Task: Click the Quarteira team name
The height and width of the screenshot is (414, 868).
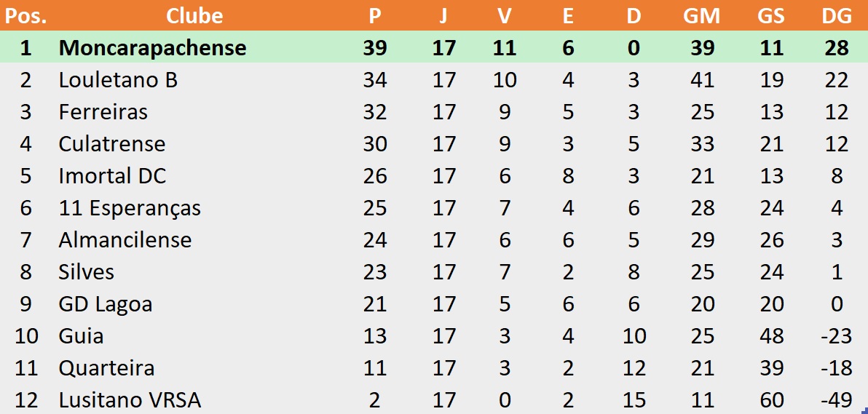Action: [106, 368]
